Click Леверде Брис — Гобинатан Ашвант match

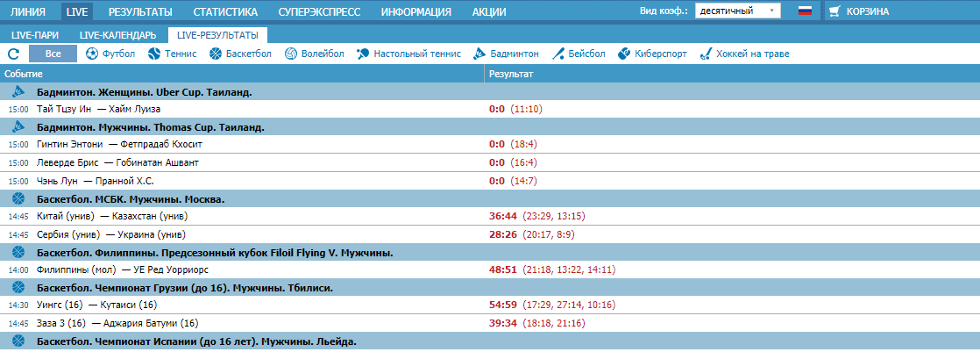click(118, 162)
